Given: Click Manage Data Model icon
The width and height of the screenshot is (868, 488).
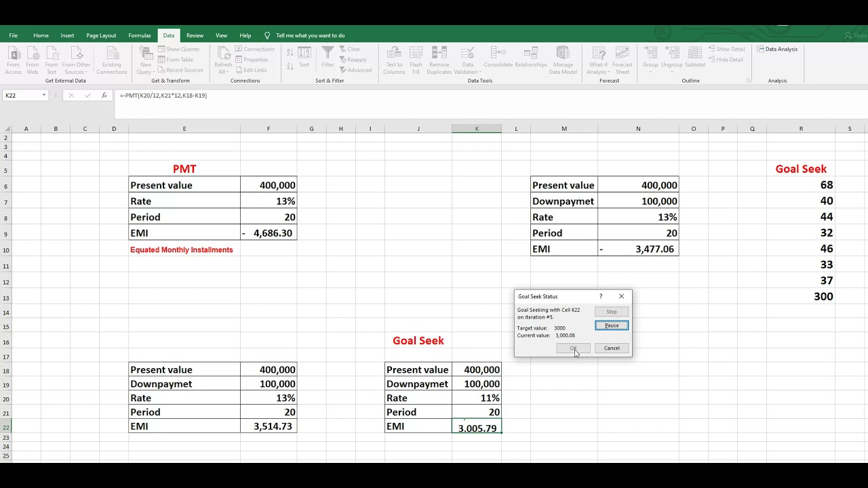Looking at the screenshot, I should [563, 60].
